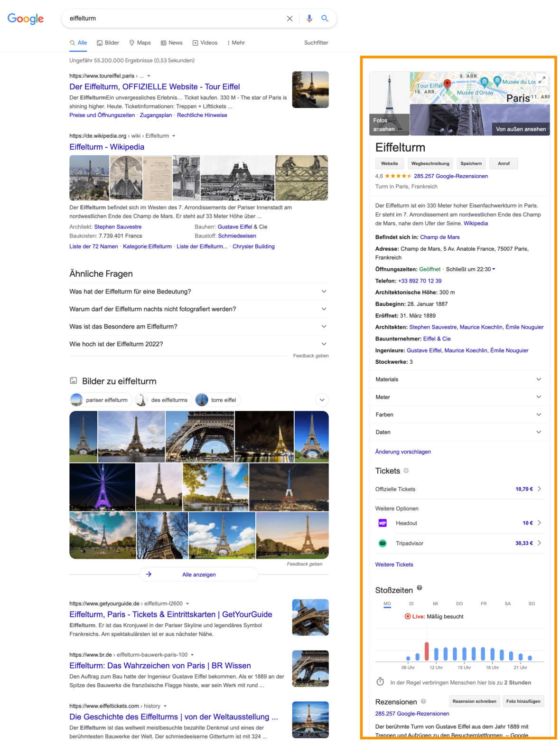Image resolution: width=560 pixels, height=745 pixels.
Task: Open options arrow beside toureiffel.paris URL
Action: pos(149,76)
